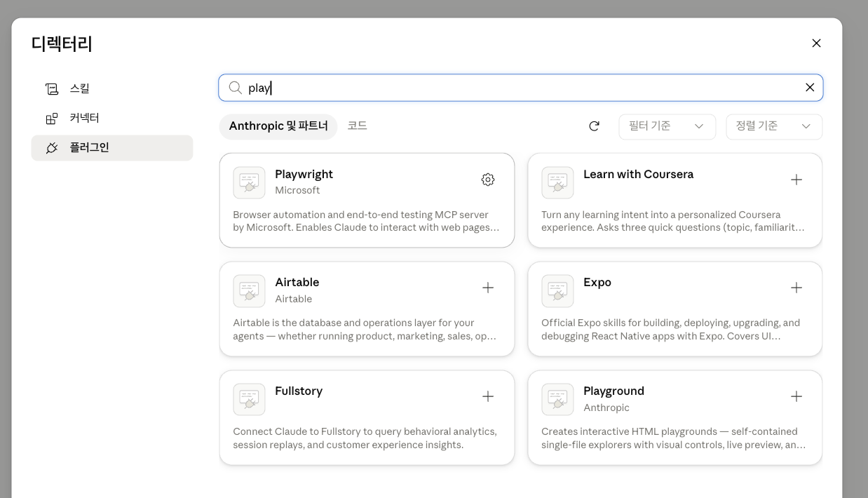Click the Coursera description about learning intent
Screen dimensions: 868x498
[673, 221]
